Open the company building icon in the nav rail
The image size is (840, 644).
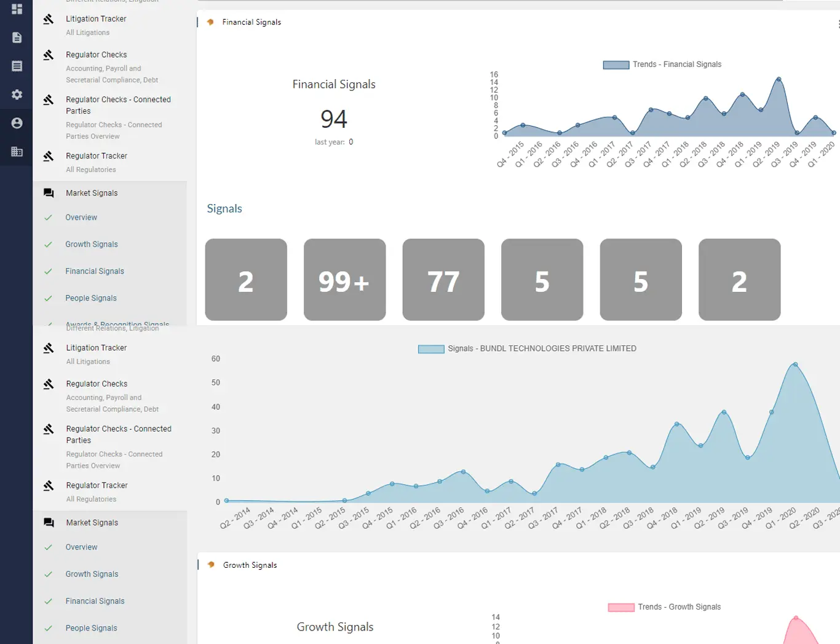coord(17,151)
